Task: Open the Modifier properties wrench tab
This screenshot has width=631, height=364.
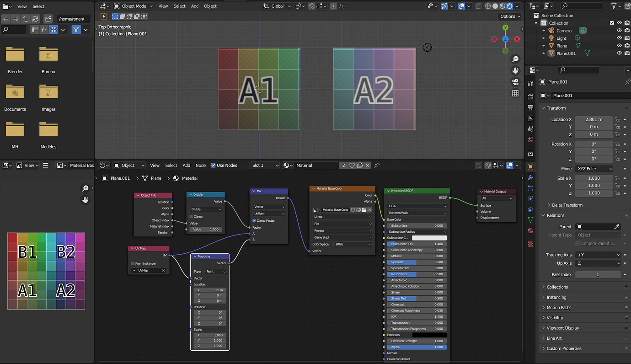Action: (530, 177)
